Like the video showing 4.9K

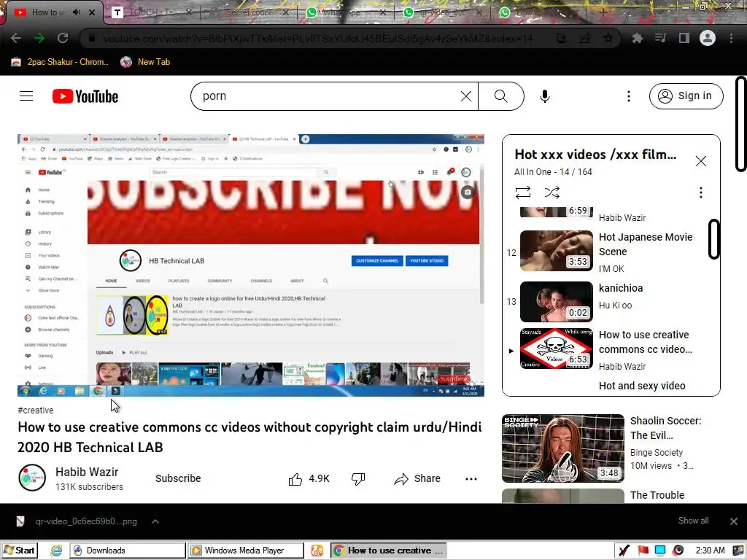(x=309, y=478)
